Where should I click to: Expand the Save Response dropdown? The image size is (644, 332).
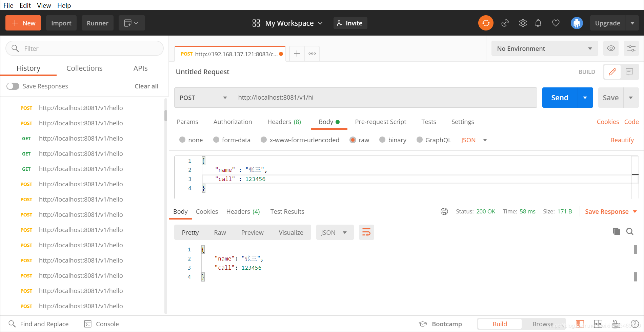pyautogui.click(x=635, y=211)
